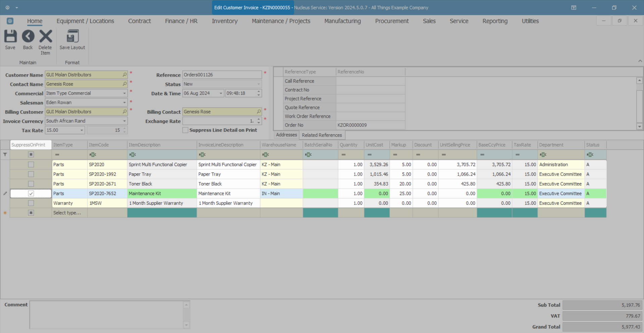644x333 pixels.
Task: Click the Customer Name search magnifier icon
Action: 124,75
